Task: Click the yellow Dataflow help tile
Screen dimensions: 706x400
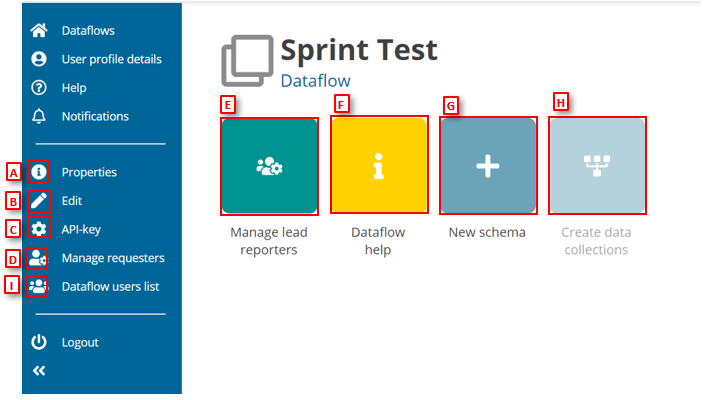Action: pos(378,166)
